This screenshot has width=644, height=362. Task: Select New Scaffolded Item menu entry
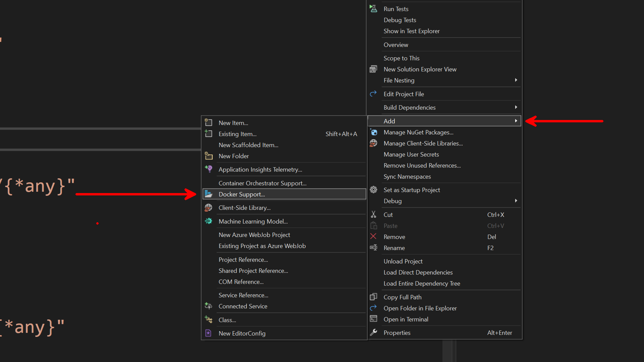[x=248, y=145]
